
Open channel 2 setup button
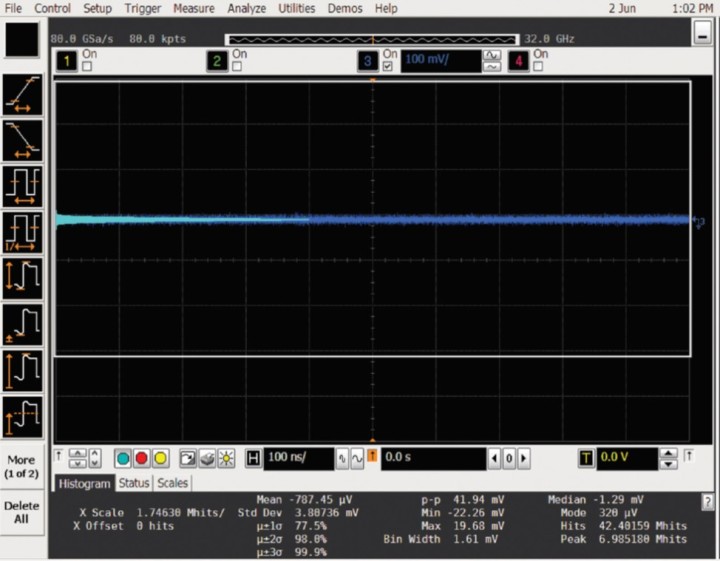(x=217, y=61)
